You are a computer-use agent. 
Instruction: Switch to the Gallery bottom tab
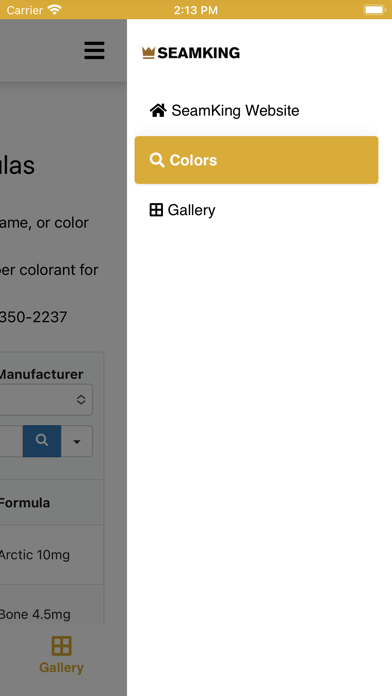(61, 655)
